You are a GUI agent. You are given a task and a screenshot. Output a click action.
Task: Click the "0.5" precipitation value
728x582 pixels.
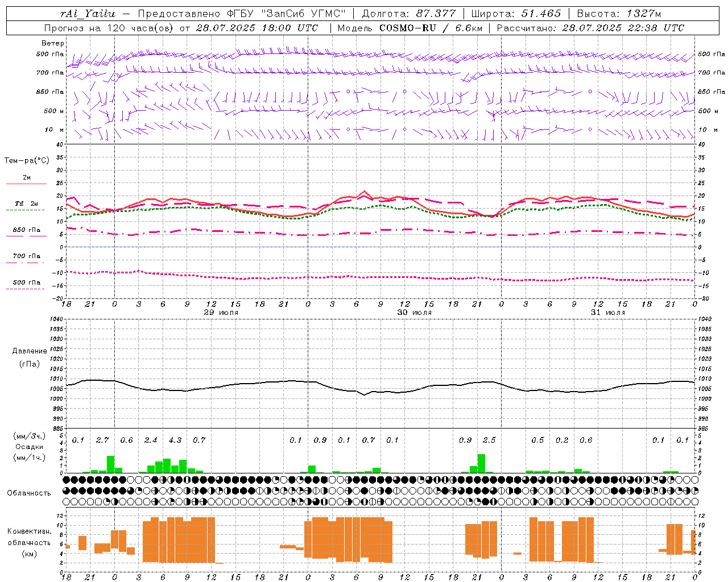(537, 440)
